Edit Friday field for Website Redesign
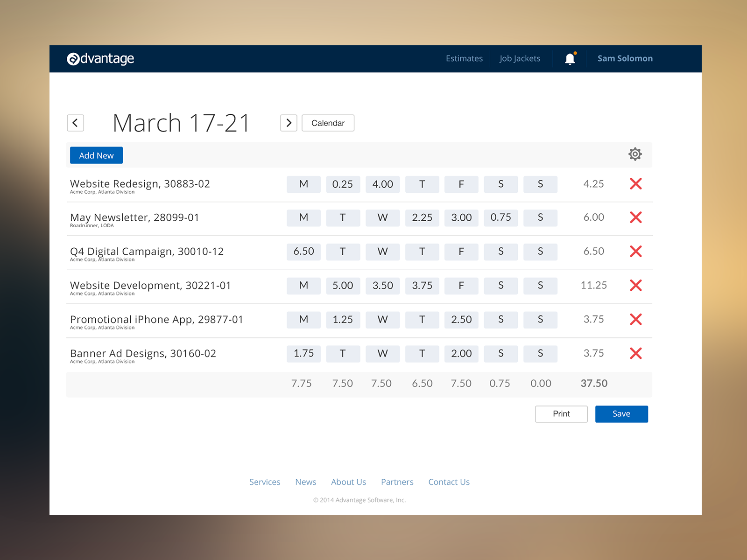Image resolution: width=747 pixels, height=560 pixels. click(461, 184)
